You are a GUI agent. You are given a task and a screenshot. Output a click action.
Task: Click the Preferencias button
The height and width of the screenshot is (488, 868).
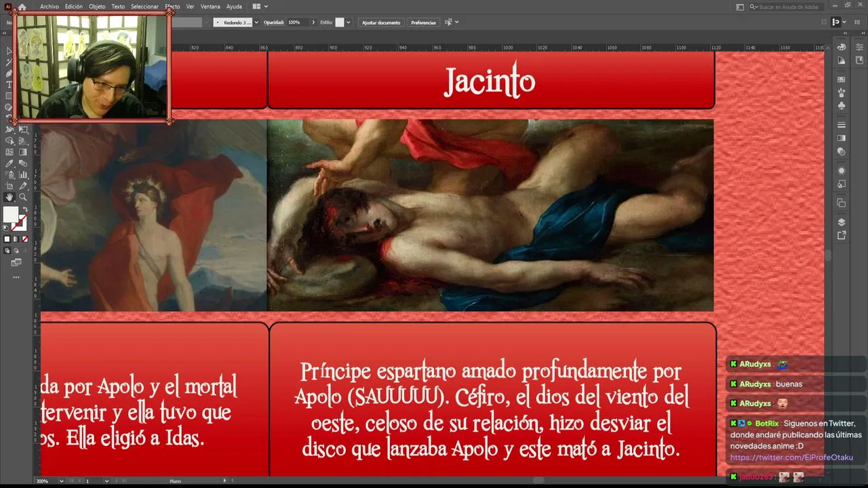(423, 22)
